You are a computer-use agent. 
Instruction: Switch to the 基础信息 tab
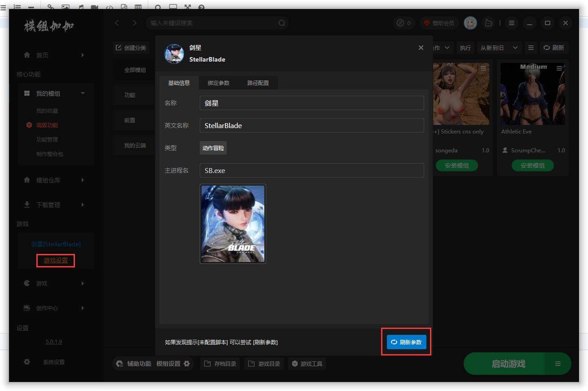(179, 83)
